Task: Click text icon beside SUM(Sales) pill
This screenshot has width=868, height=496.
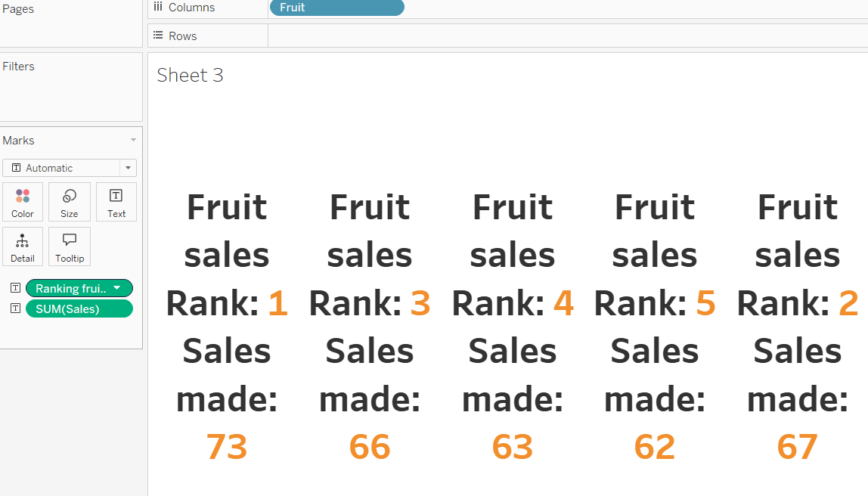Action: click(x=14, y=308)
